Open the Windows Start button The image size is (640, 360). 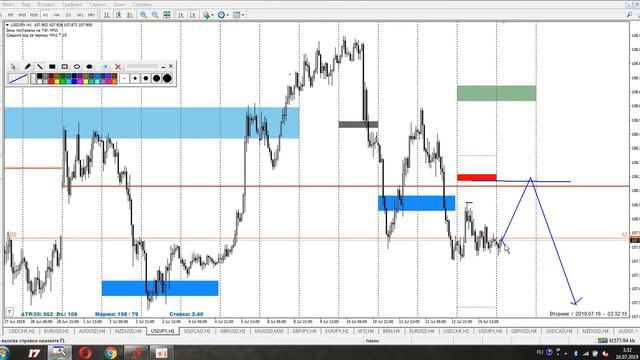click(x=4, y=352)
